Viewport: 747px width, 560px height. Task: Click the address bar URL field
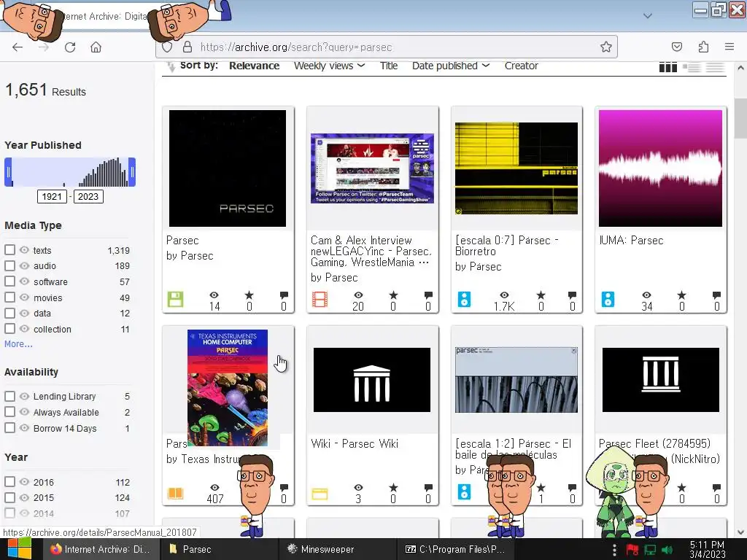(386, 47)
